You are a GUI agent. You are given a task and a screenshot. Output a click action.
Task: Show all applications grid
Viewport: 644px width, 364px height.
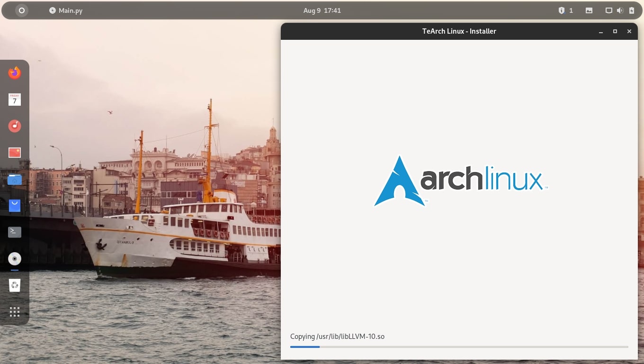pos(15,312)
